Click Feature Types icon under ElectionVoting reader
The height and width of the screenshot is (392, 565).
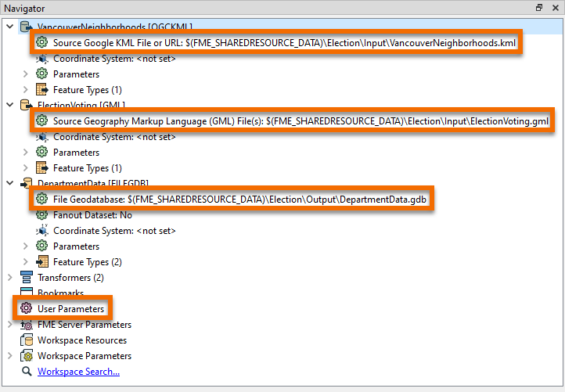41,167
